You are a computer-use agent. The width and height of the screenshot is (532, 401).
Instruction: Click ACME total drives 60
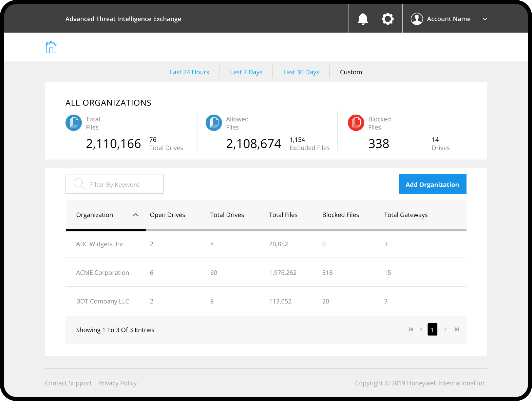point(213,273)
